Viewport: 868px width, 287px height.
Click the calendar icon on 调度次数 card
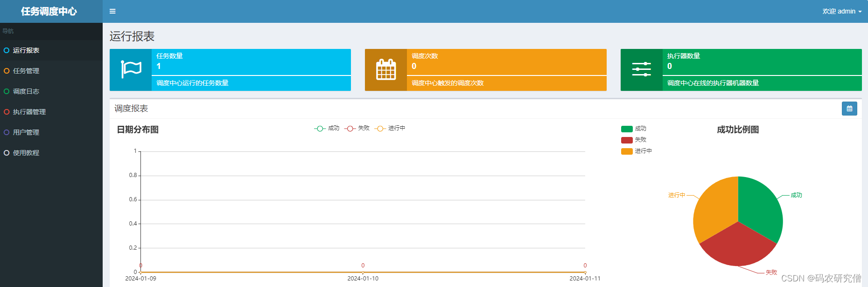[386, 69]
